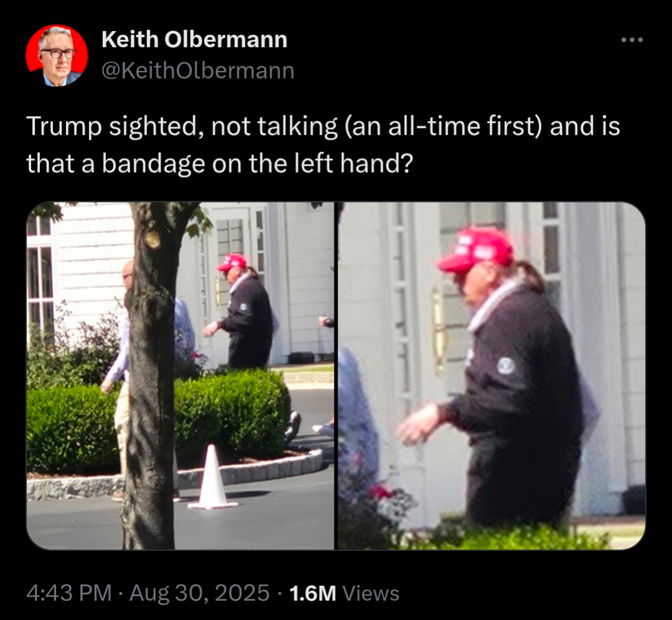The height and width of the screenshot is (620, 672).
Task: Open the zoomed-in right photo
Action: click(491, 376)
